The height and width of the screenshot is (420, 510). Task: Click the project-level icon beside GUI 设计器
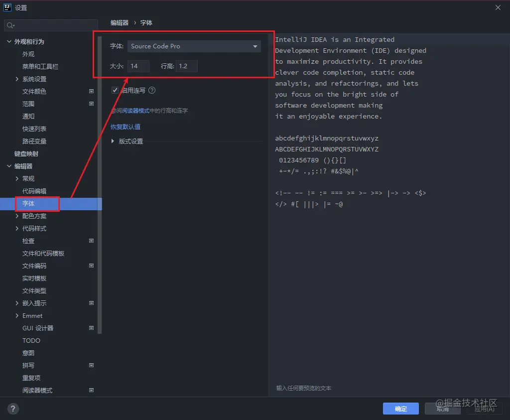point(92,328)
